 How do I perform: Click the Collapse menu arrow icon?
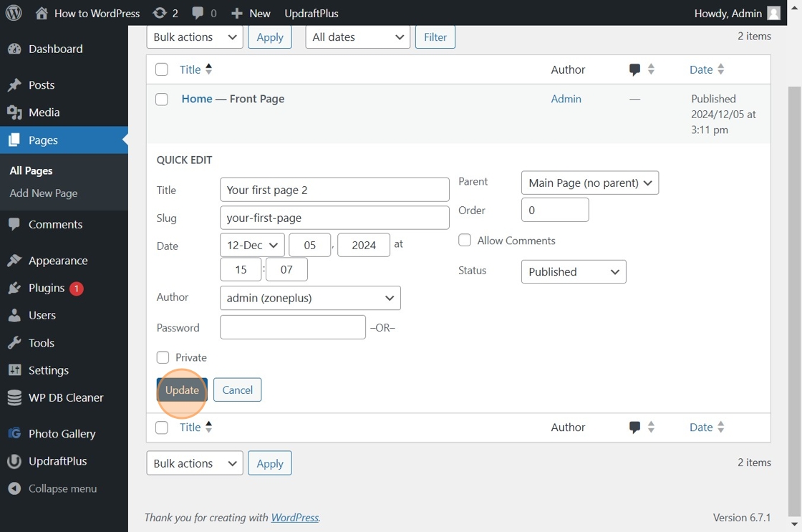pos(14,488)
